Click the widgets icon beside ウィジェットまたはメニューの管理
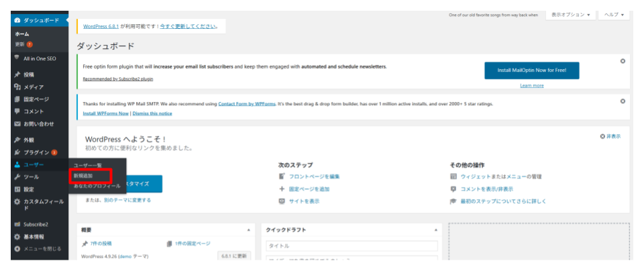 coord(453,176)
